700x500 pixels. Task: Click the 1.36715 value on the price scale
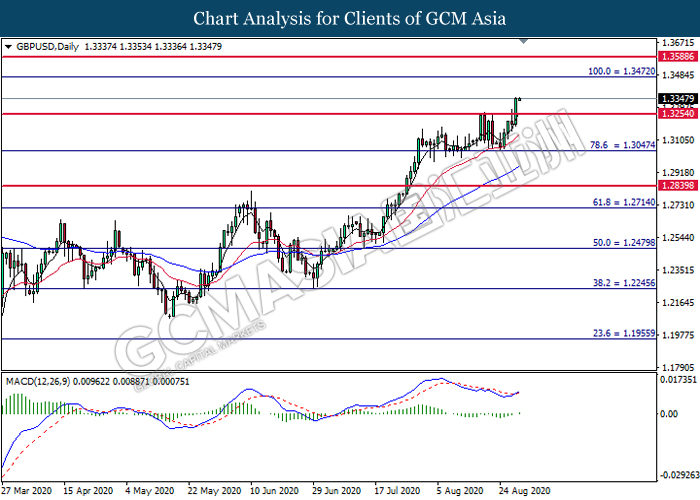pyautogui.click(x=677, y=44)
